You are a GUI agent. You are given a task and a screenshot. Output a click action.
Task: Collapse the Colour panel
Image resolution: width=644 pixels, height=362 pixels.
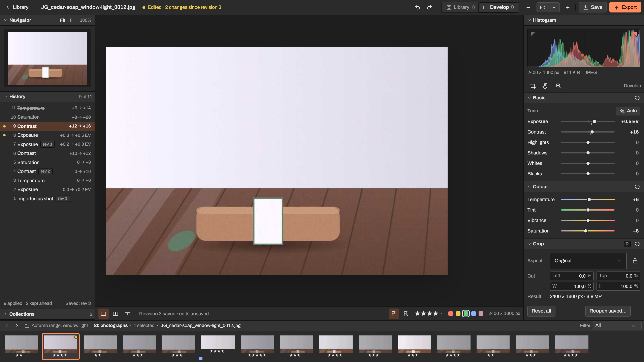(529, 187)
